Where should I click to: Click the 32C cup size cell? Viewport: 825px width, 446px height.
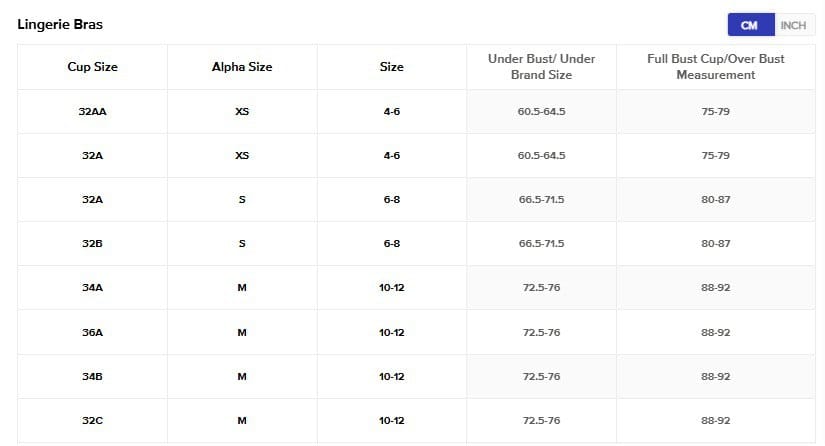tap(92, 421)
